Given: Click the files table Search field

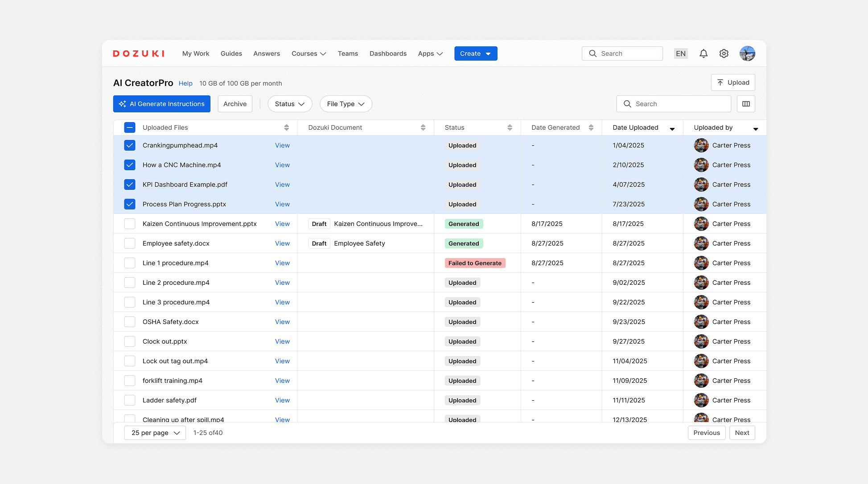Looking at the screenshot, I should click(x=674, y=104).
